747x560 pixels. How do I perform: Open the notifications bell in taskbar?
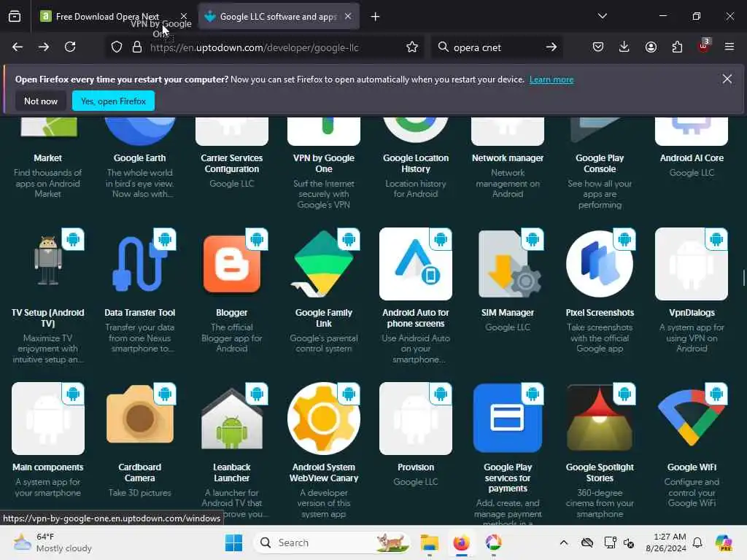point(697,542)
